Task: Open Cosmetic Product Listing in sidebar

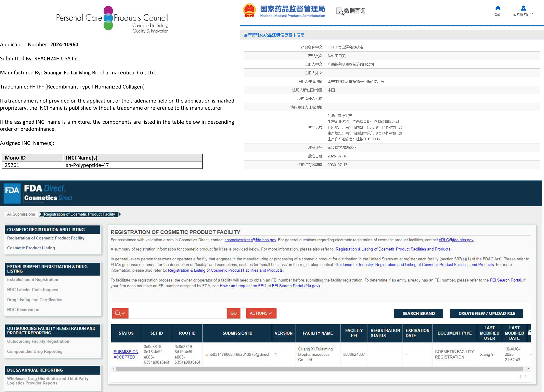Action: tap(31, 248)
